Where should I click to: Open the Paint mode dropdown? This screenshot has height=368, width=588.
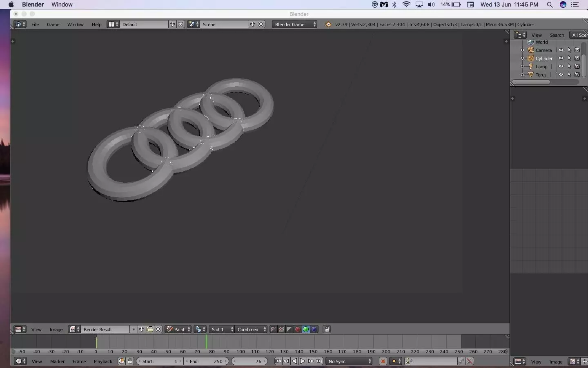point(178,329)
